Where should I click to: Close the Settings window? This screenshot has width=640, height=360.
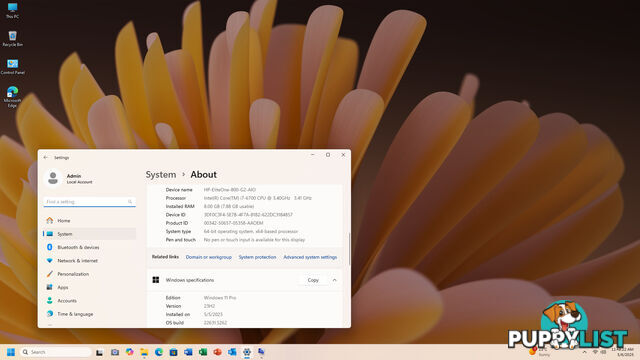coord(343,155)
